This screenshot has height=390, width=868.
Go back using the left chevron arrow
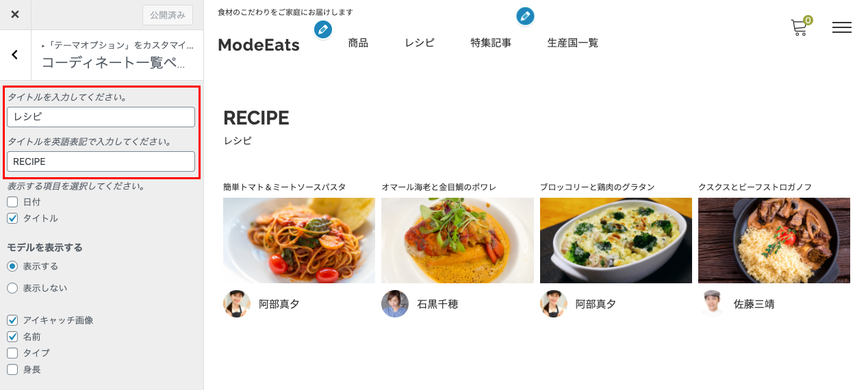15,55
